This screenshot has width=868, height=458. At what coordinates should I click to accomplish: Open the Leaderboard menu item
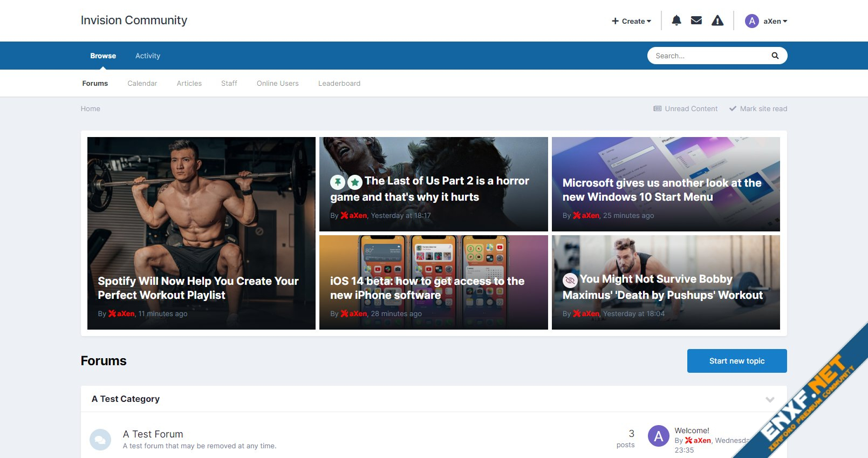coord(339,83)
